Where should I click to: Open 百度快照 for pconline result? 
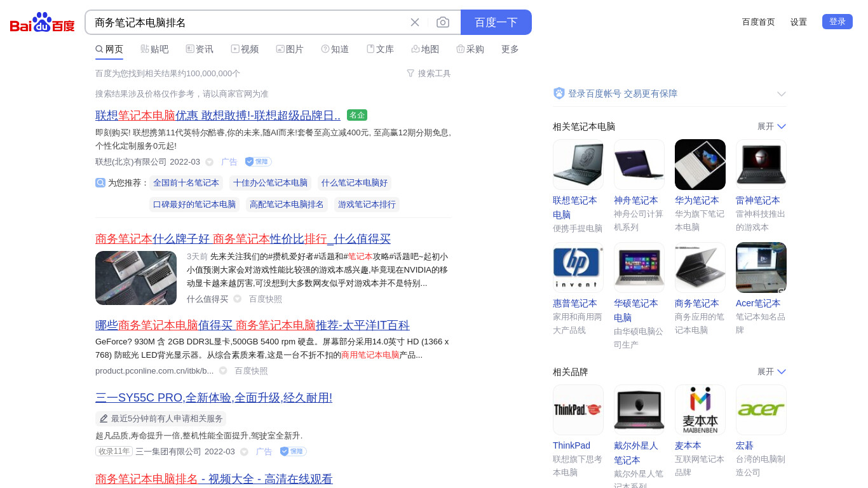coord(251,370)
